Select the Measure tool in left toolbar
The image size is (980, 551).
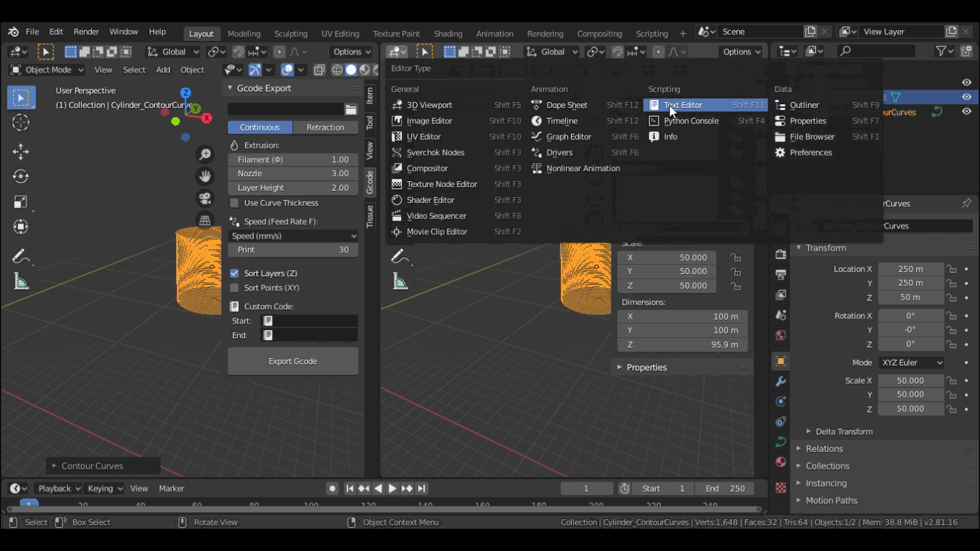coord(21,282)
